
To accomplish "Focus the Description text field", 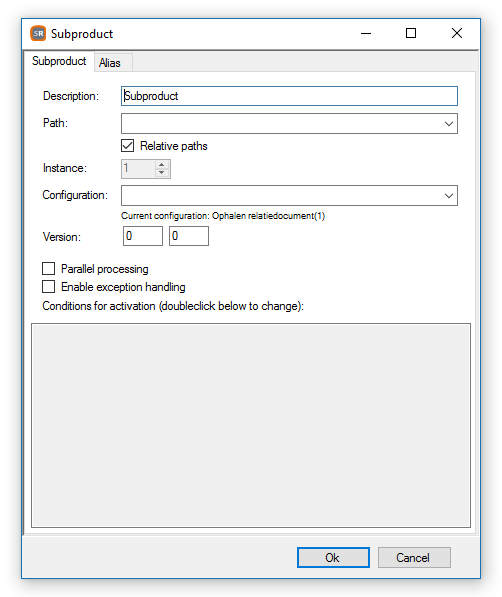I will pos(289,96).
